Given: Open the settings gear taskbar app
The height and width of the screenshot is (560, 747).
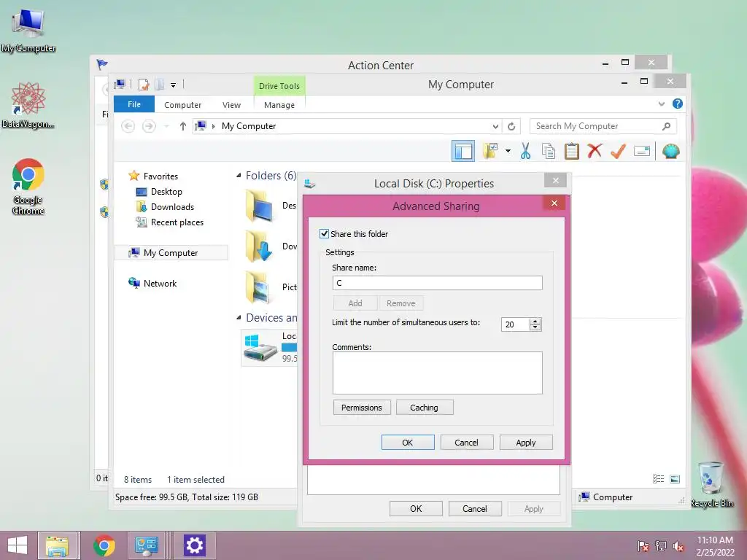Looking at the screenshot, I should click(x=194, y=545).
